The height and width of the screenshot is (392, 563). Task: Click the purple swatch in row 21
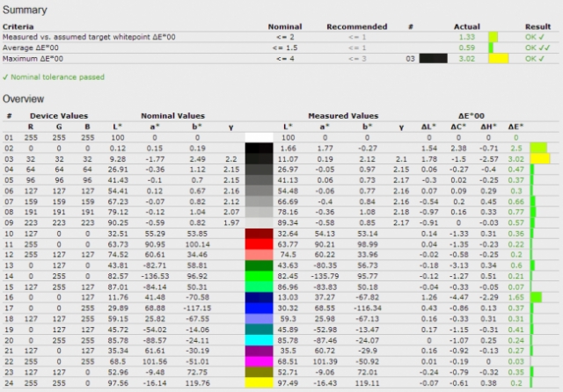259,350
